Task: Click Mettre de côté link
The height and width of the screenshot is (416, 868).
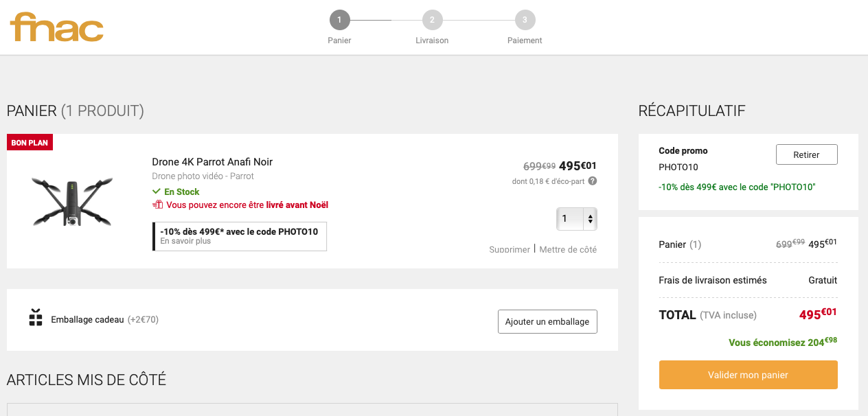Action: coord(568,249)
